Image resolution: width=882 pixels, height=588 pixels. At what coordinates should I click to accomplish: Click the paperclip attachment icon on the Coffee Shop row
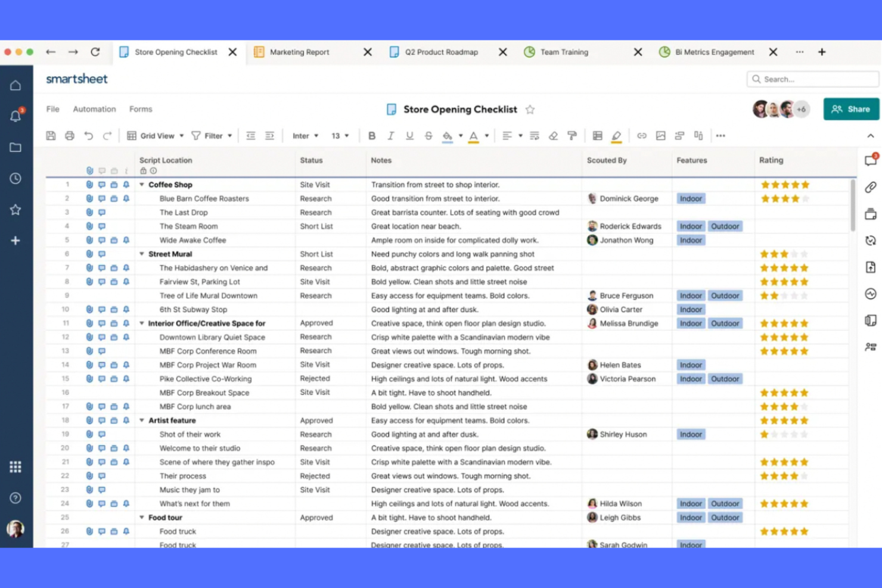(89, 184)
